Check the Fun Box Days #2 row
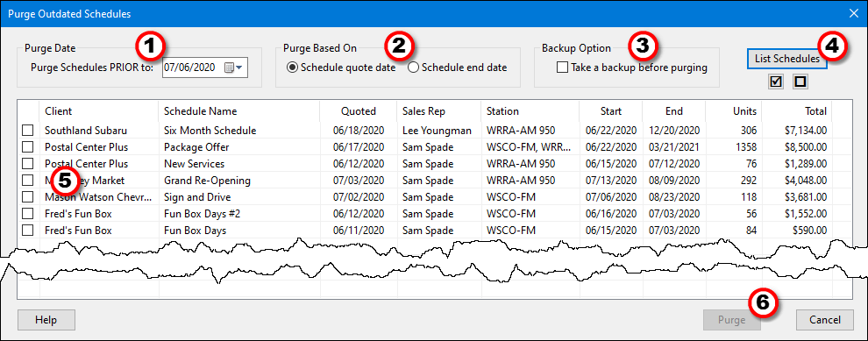 (x=28, y=214)
